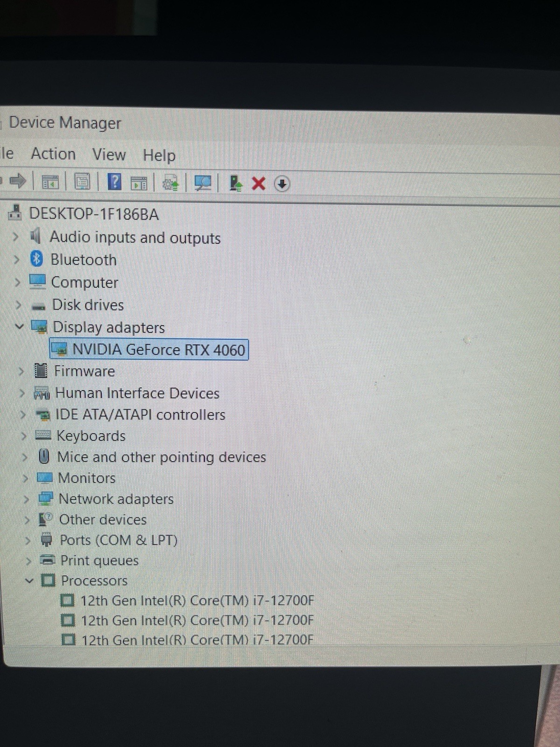Expand the Print queues node

(x=29, y=560)
